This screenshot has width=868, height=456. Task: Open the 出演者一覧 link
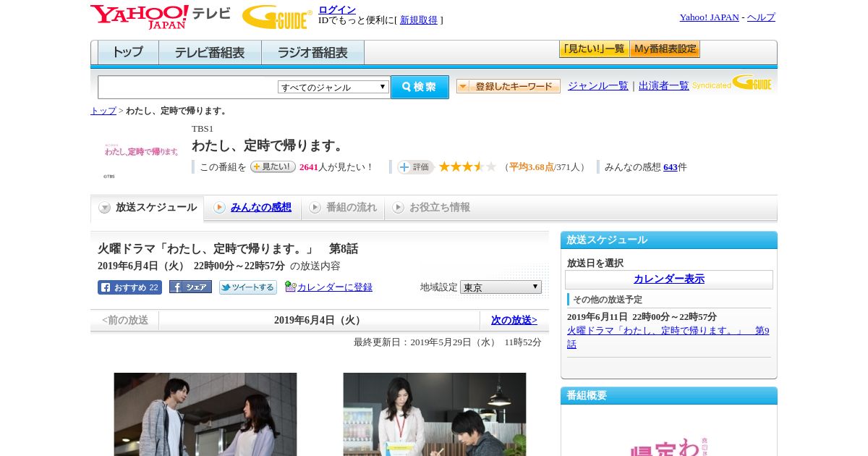click(664, 86)
